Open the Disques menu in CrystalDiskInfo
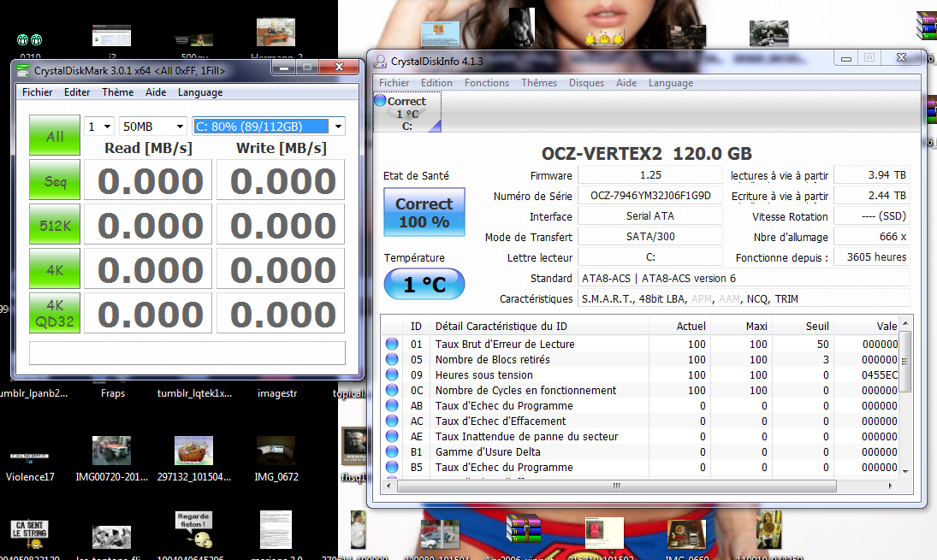Image resolution: width=937 pixels, height=560 pixels. tap(586, 83)
